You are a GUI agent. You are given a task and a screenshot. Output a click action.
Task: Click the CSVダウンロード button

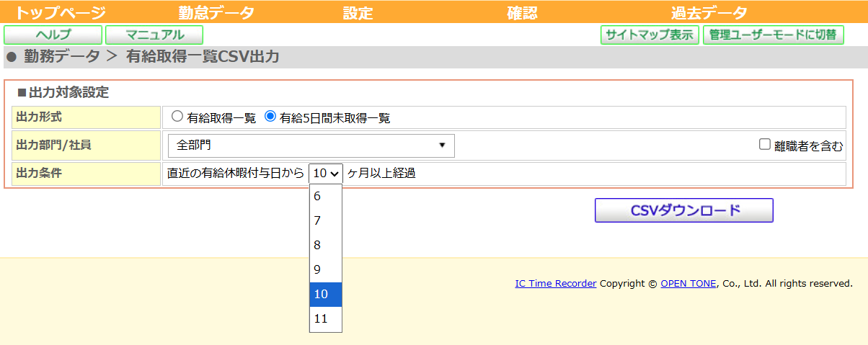point(683,210)
